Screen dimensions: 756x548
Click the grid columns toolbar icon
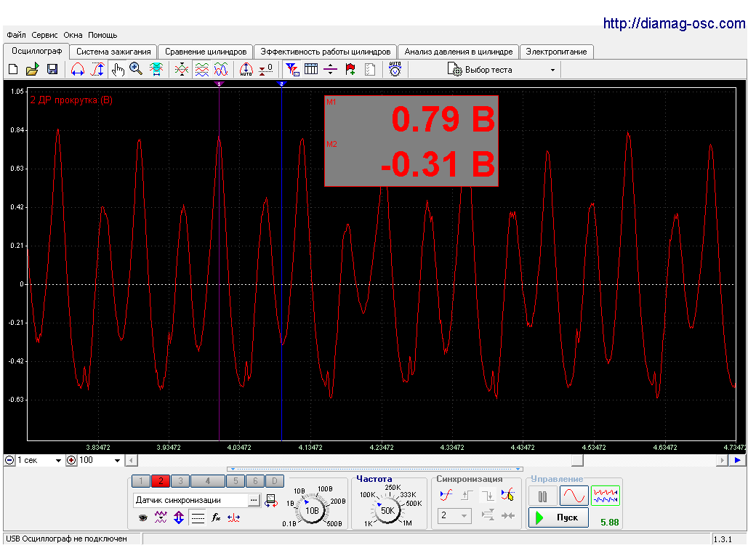tap(311, 69)
